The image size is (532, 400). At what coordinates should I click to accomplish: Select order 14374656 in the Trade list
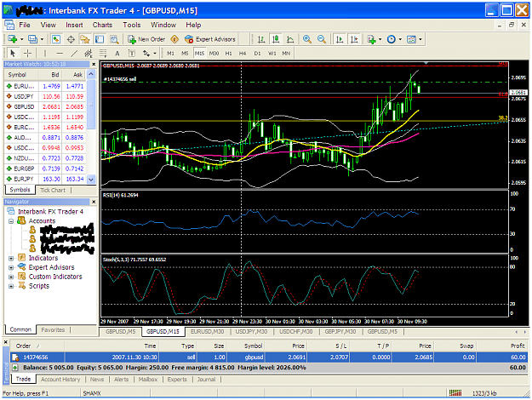tap(269, 357)
